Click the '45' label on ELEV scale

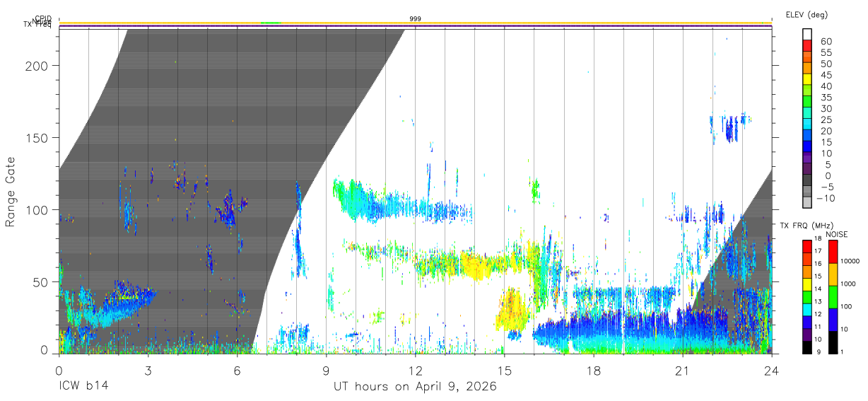pos(826,75)
